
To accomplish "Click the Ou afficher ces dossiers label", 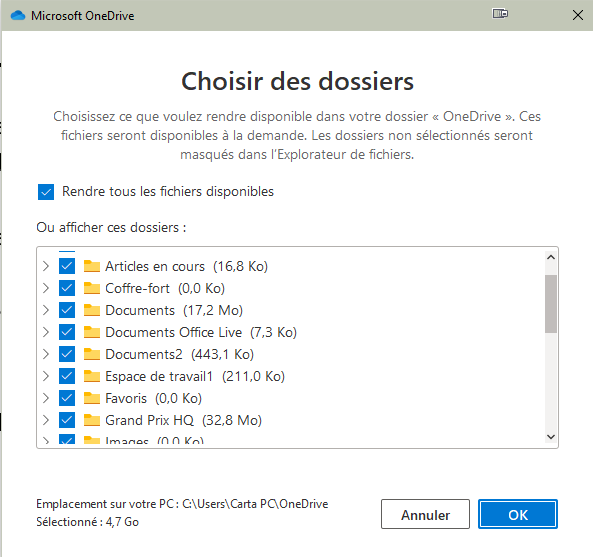I will point(111,228).
